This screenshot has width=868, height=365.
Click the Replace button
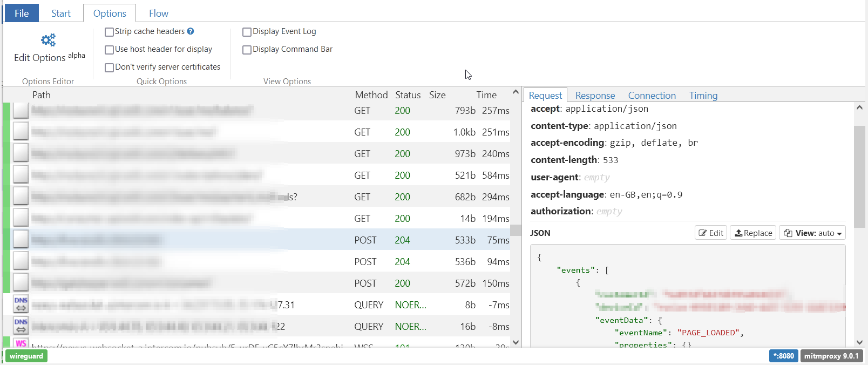[x=753, y=233]
